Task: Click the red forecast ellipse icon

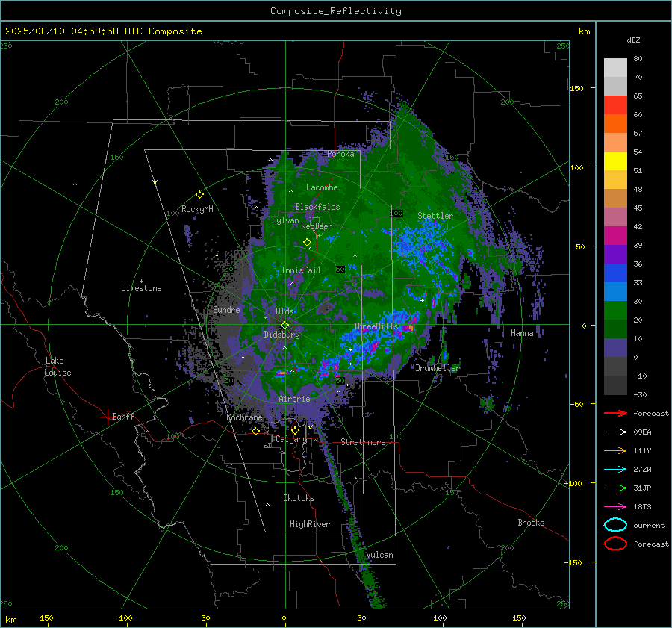Action: [615, 544]
